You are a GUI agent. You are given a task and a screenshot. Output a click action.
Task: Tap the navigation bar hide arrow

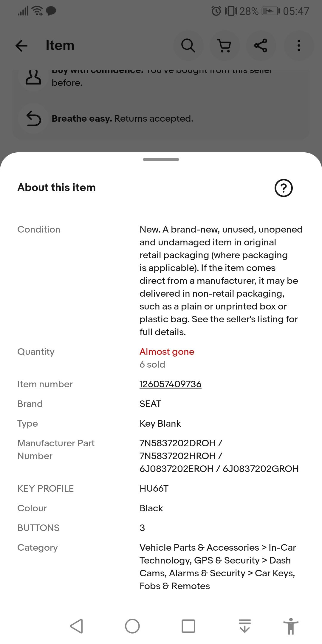[x=245, y=626]
